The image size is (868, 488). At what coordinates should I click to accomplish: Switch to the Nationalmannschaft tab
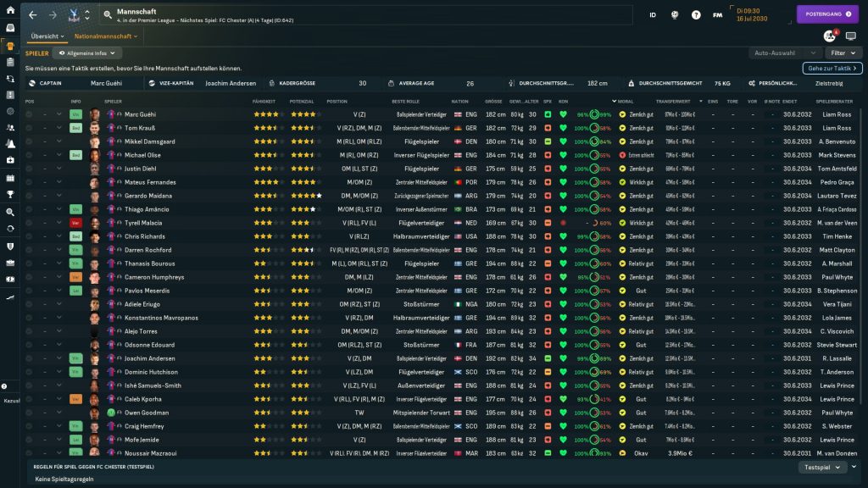(105, 36)
